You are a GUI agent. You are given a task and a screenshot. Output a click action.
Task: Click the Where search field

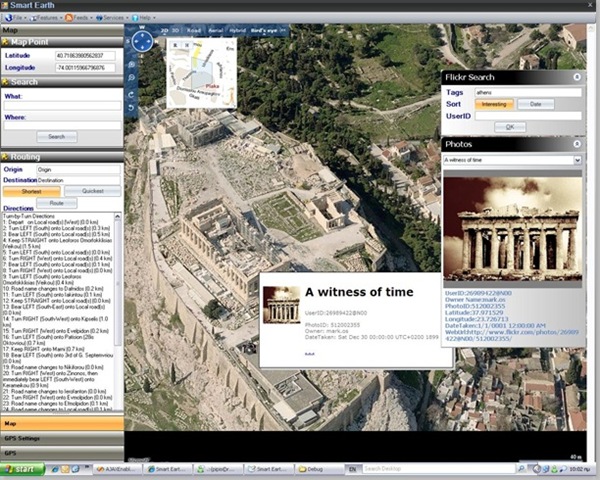click(62, 126)
